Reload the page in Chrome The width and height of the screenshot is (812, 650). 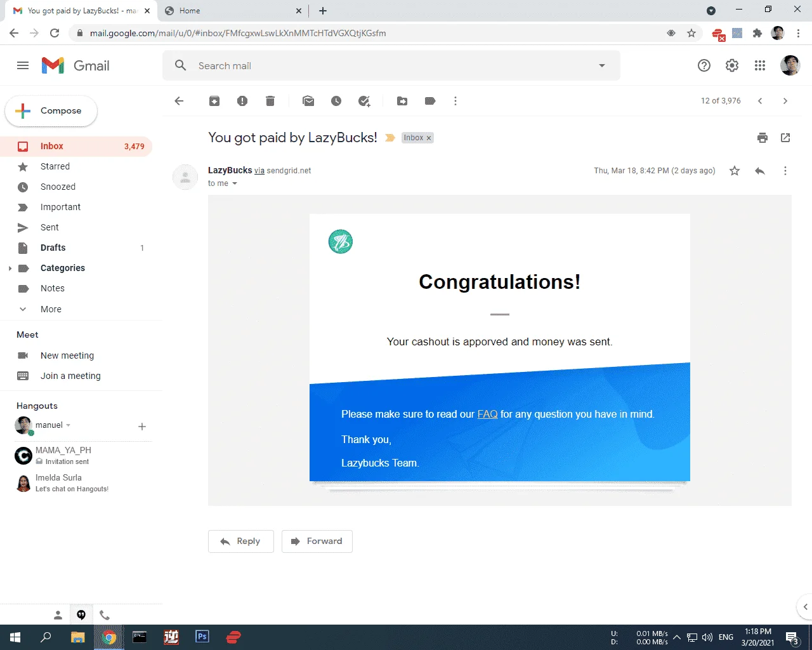pos(55,33)
